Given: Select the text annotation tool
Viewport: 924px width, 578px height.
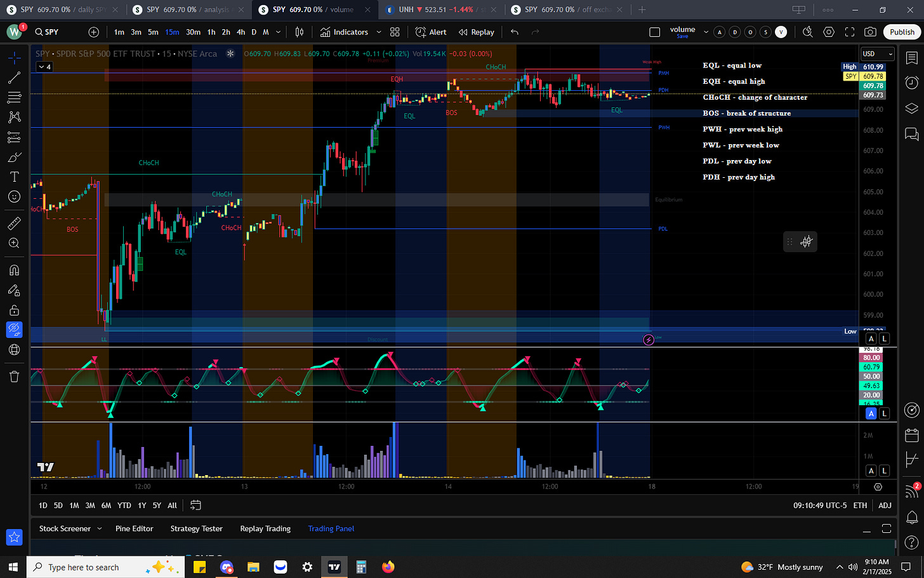Looking at the screenshot, I should (x=14, y=177).
